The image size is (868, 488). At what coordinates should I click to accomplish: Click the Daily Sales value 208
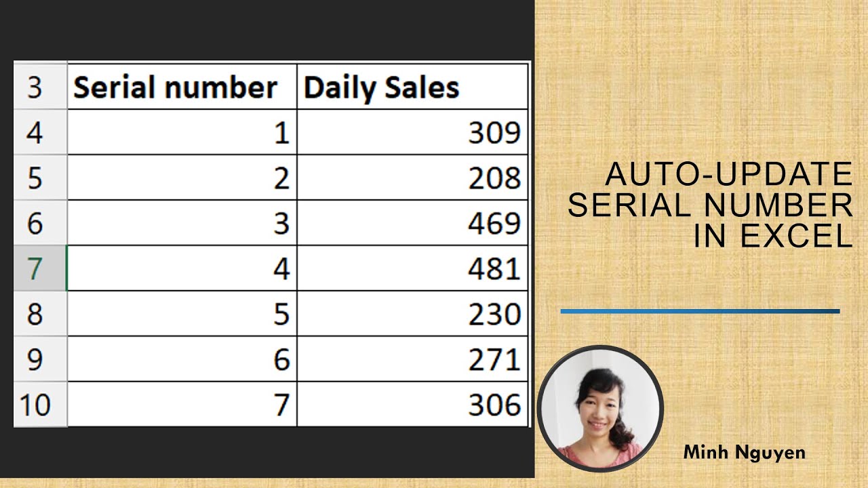[x=412, y=178]
